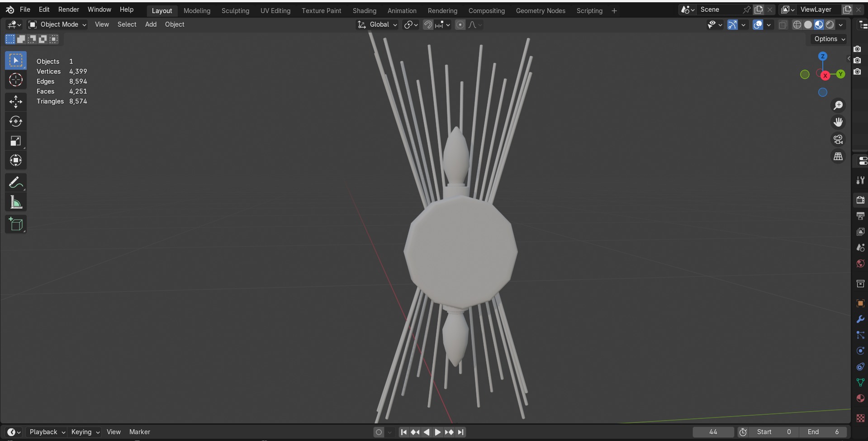Open the Scene properties tab
The width and height of the screenshot is (868, 441).
(860, 247)
